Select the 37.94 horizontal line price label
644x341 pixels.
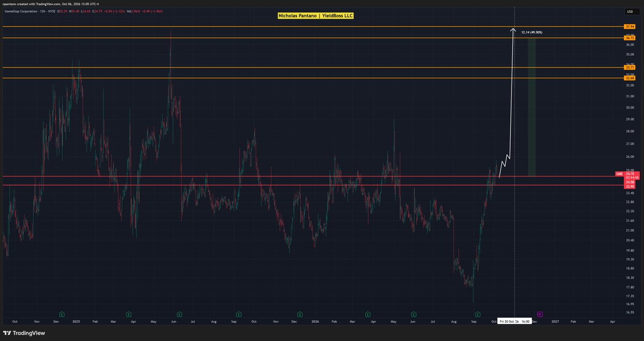pyautogui.click(x=629, y=27)
